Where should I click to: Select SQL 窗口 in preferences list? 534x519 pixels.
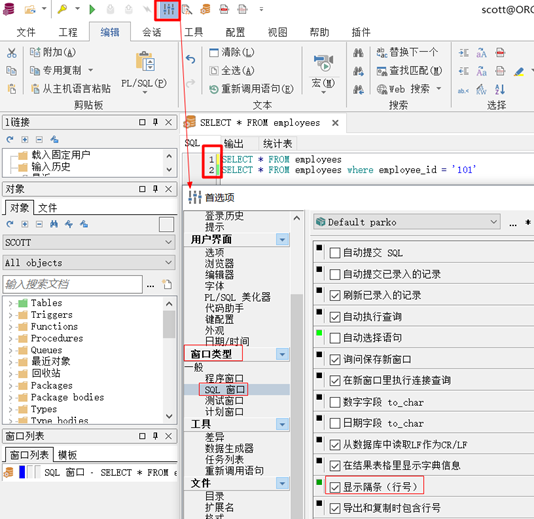click(224, 390)
